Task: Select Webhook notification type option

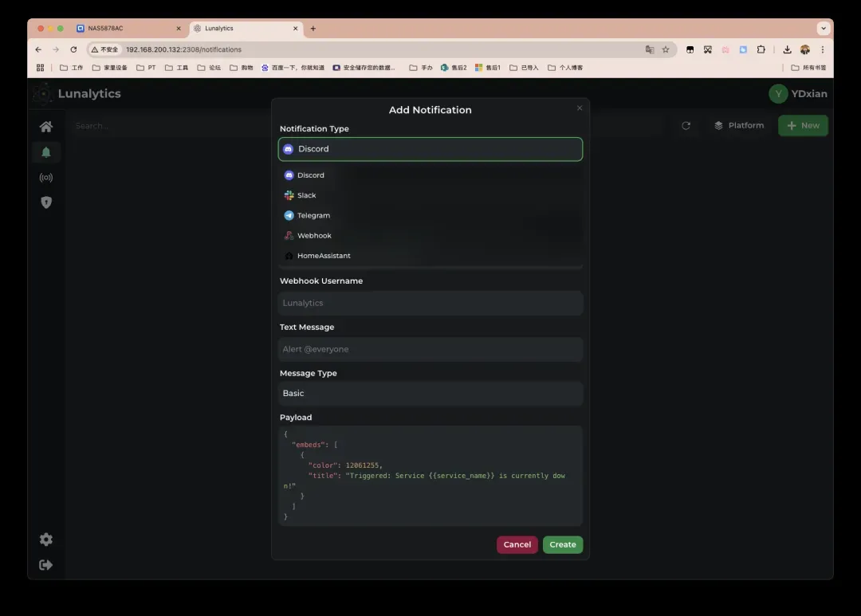Action: [314, 236]
